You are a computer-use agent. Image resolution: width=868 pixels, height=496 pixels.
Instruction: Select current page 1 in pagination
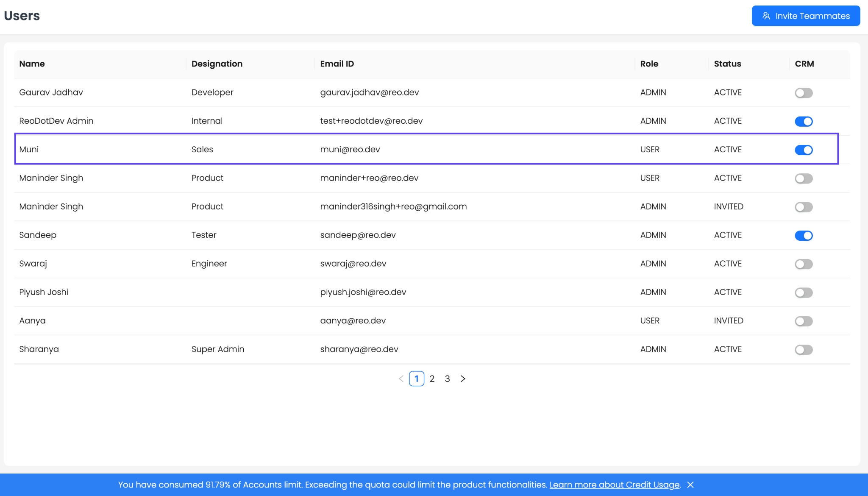tap(416, 379)
